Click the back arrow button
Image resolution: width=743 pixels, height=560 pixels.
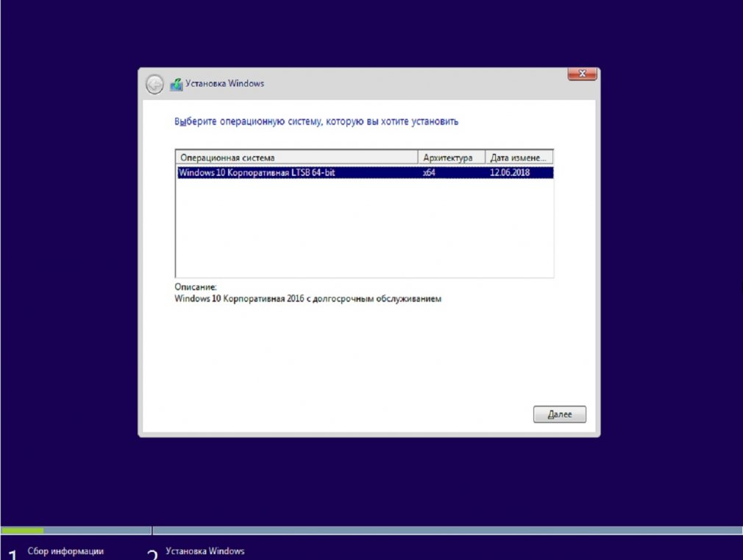click(154, 85)
